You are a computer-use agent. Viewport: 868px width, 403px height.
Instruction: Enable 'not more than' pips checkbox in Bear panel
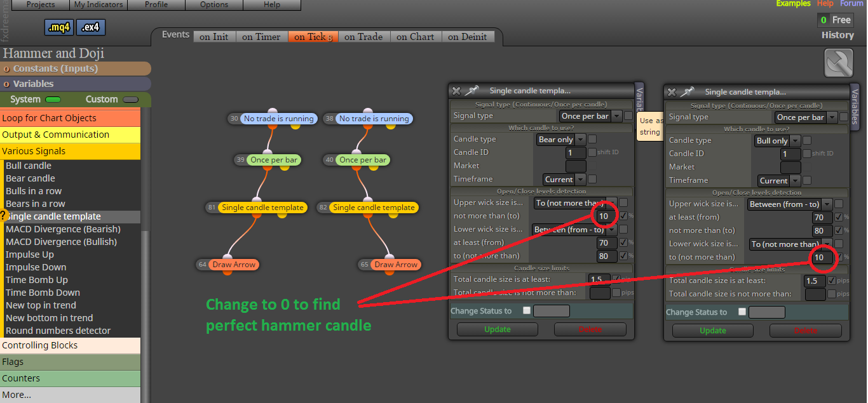click(x=616, y=293)
